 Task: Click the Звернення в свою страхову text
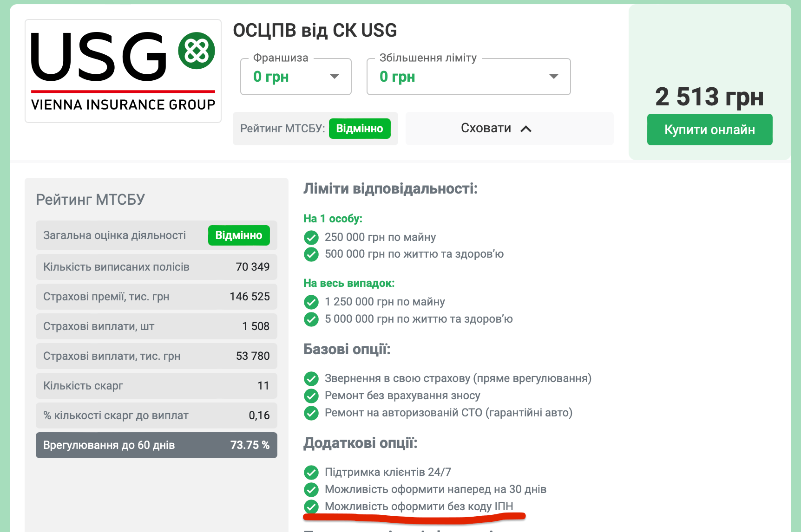coord(458,378)
